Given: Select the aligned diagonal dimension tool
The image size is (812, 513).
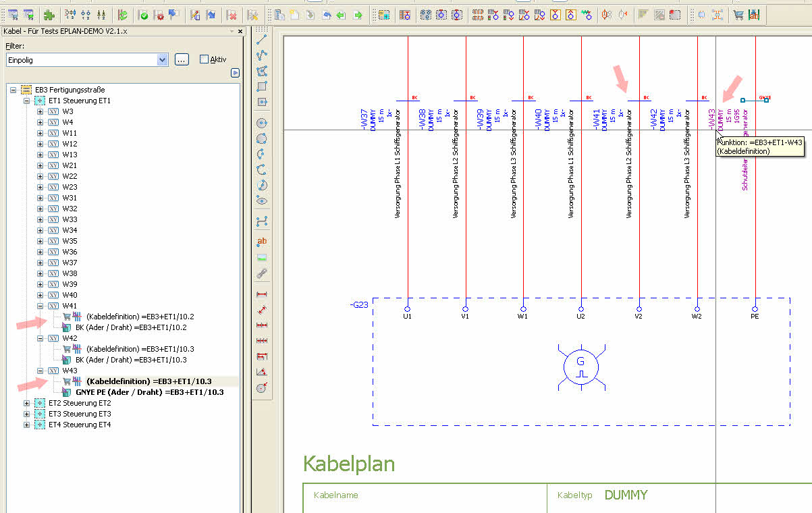Looking at the screenshot, I should coord(262,310).
